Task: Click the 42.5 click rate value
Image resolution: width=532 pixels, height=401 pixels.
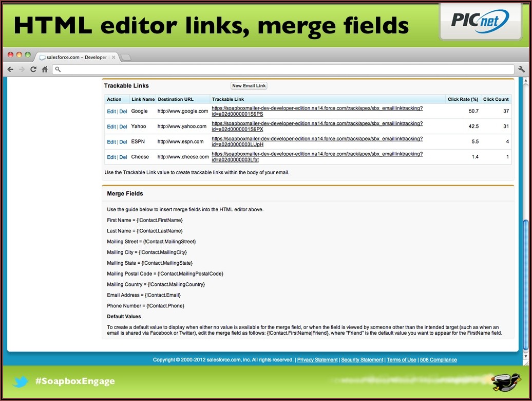Action: (x=473, y=126)
